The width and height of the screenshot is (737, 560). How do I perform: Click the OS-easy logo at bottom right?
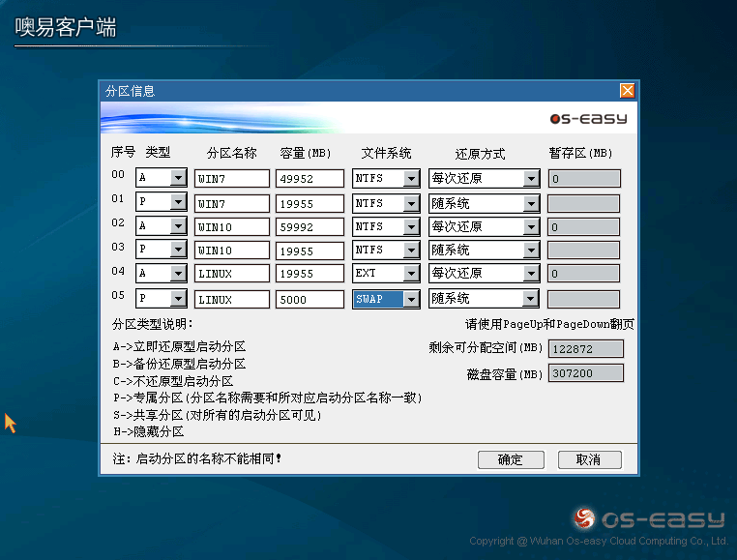click(x=648, y=518)
